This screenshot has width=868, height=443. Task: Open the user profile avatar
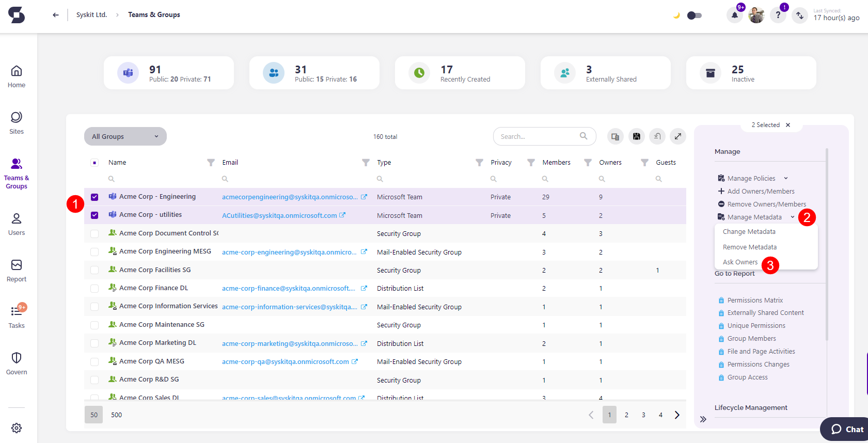756,15
